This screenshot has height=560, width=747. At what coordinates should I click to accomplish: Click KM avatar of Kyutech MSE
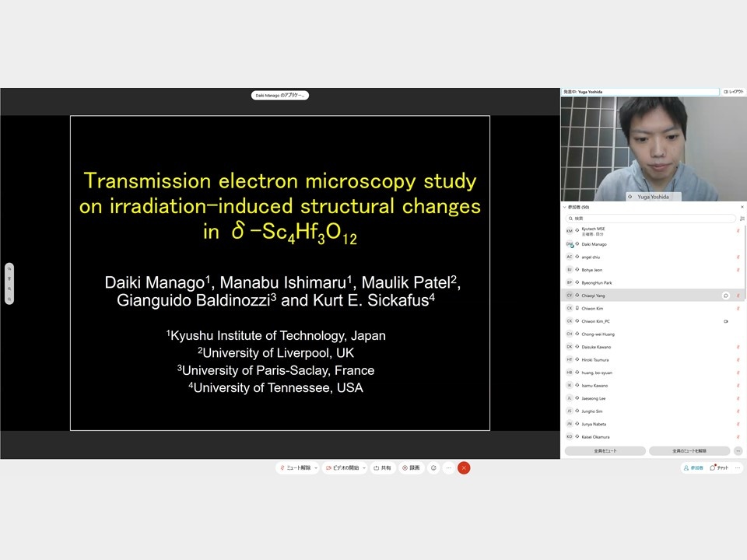pyautogui.click(x=570, y=231)
